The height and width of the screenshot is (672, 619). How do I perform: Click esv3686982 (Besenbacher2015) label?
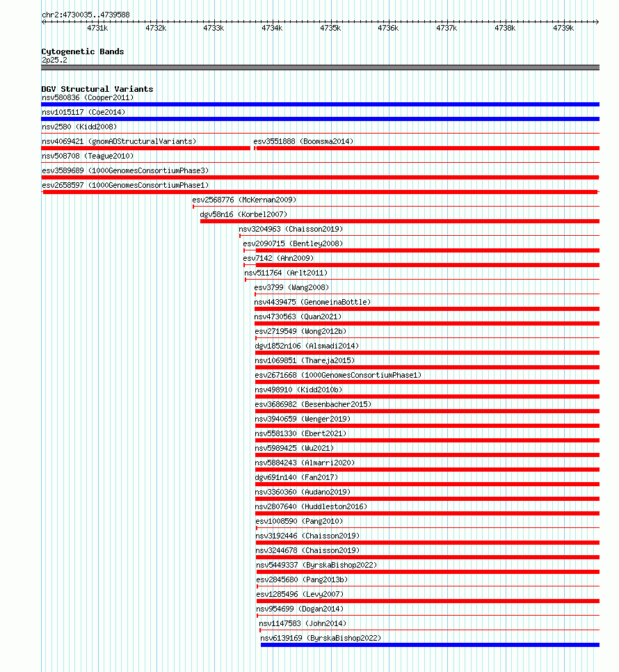pyautogui.click(x=313, y=404)
